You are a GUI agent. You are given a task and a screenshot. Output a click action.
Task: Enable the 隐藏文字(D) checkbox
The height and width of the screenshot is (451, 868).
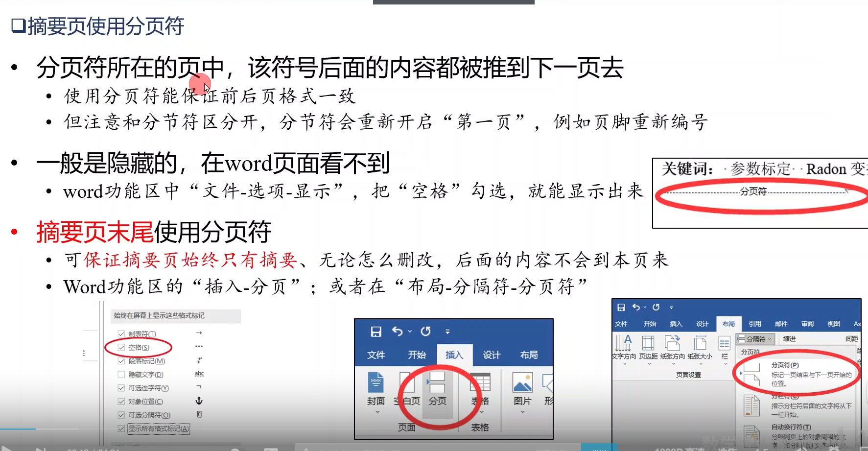(121, 375)
